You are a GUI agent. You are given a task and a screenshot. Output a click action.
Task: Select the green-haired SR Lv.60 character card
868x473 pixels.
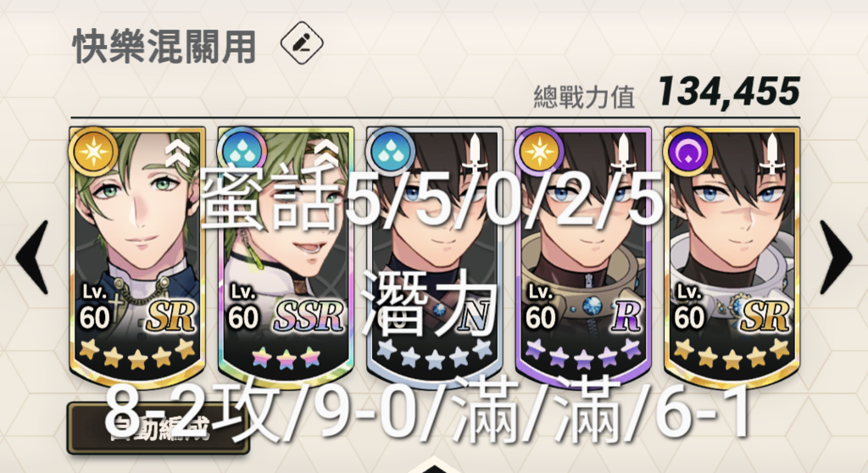[137, 256]
